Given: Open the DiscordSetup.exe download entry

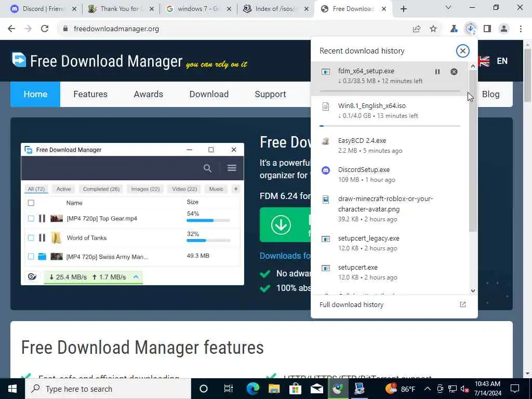Looking at the screenshot, I should pos(390,175).
